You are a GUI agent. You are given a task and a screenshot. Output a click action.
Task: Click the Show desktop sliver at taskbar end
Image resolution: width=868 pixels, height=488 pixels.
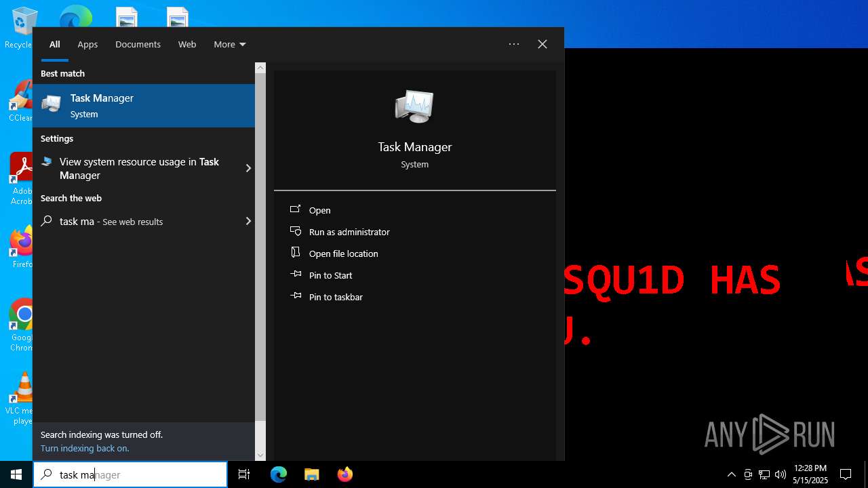[x=866, y=474]
